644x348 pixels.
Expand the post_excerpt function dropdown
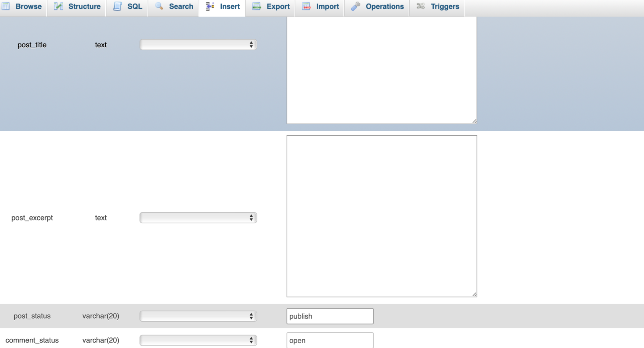click(198, 218)
